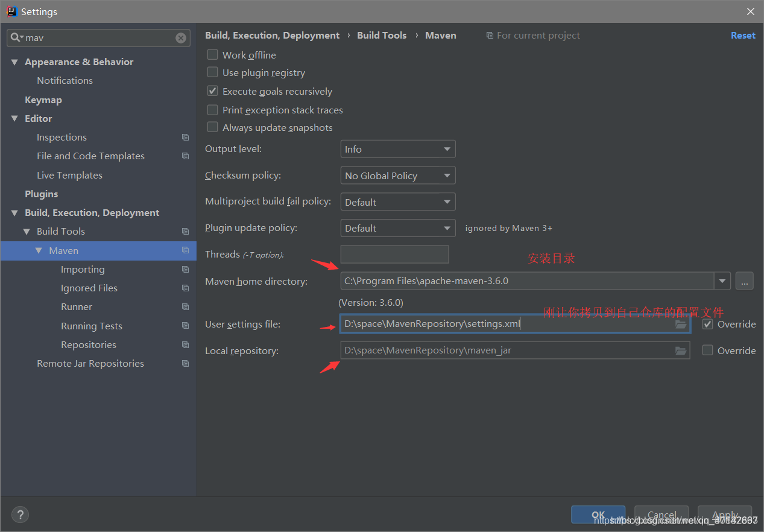Open Runner under Maven
Image resolution: width=764 pixels, height=532 pixels.
coord(77,307)
